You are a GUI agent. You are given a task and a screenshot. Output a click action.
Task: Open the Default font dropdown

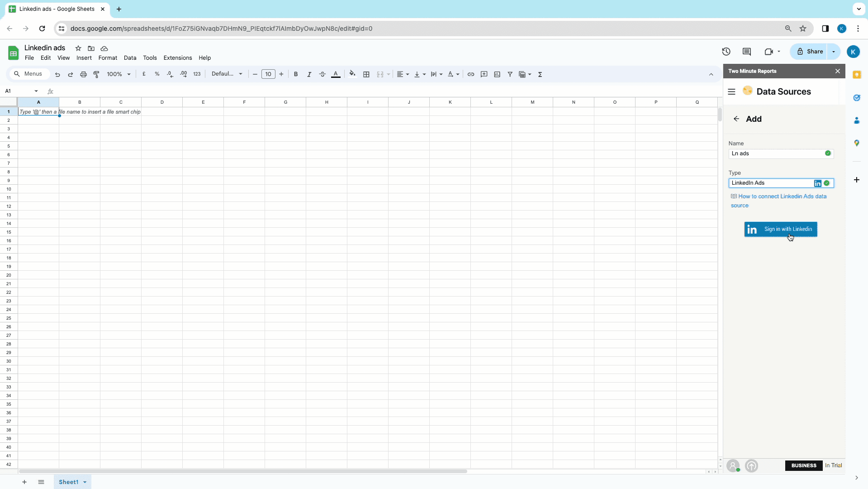pyautogui.click(x=227, y=74)
